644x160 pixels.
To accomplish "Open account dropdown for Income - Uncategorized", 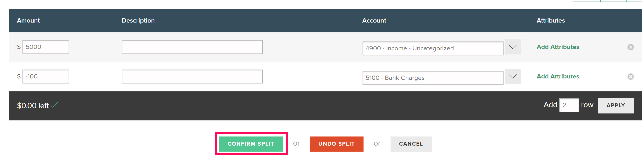I will click(x=513, y=47).
